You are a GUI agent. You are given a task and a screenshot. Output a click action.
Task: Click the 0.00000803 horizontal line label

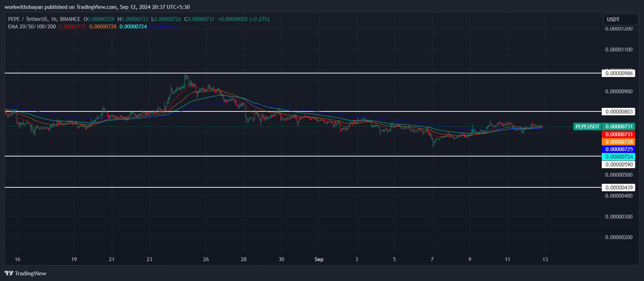click(619, 112)
